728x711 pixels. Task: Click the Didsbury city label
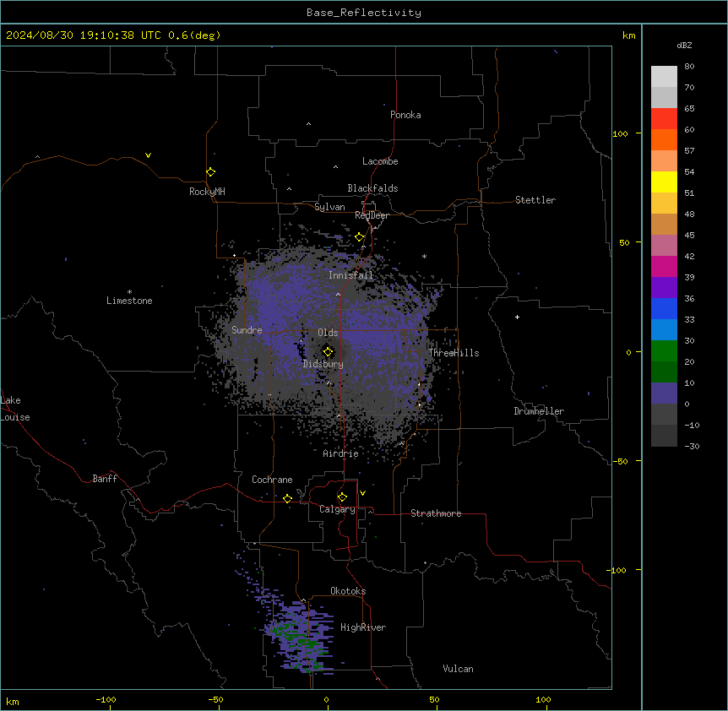323,364
